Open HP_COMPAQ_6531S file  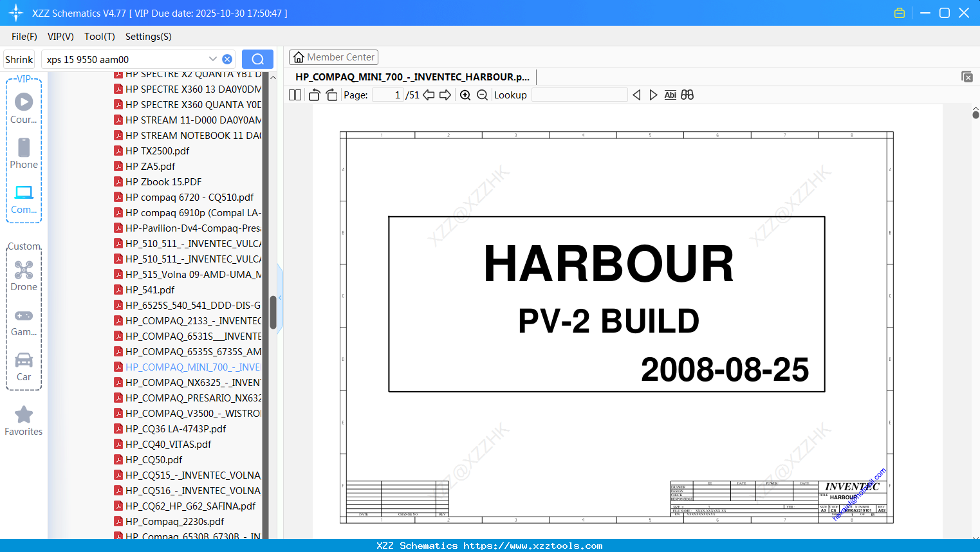pos(187,336)
